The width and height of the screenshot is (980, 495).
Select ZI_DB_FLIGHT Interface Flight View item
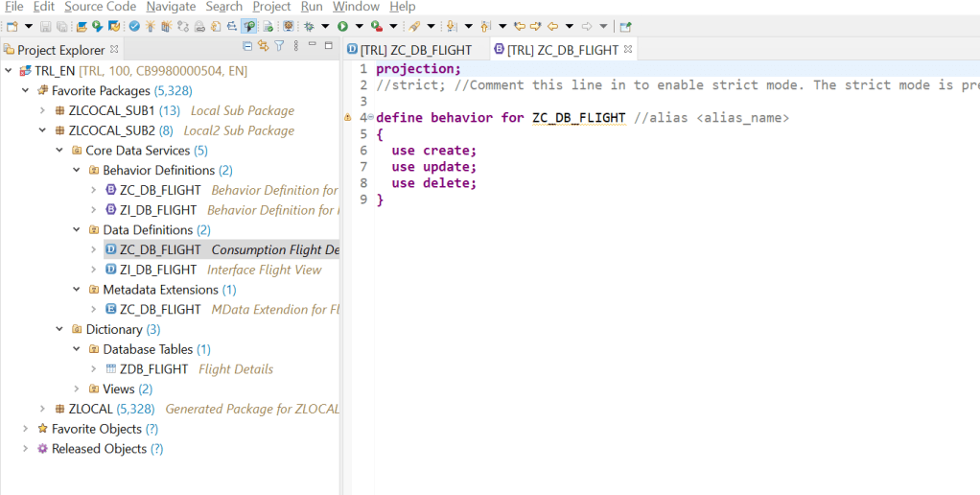160,270
